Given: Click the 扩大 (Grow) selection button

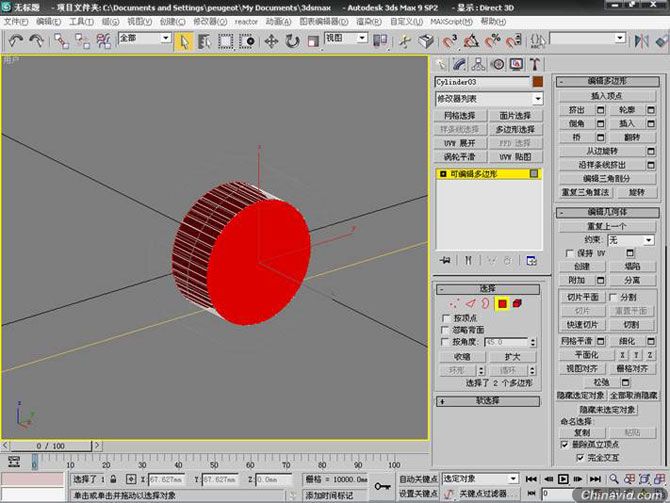Looking at the screenshot, I should (512, 356).
